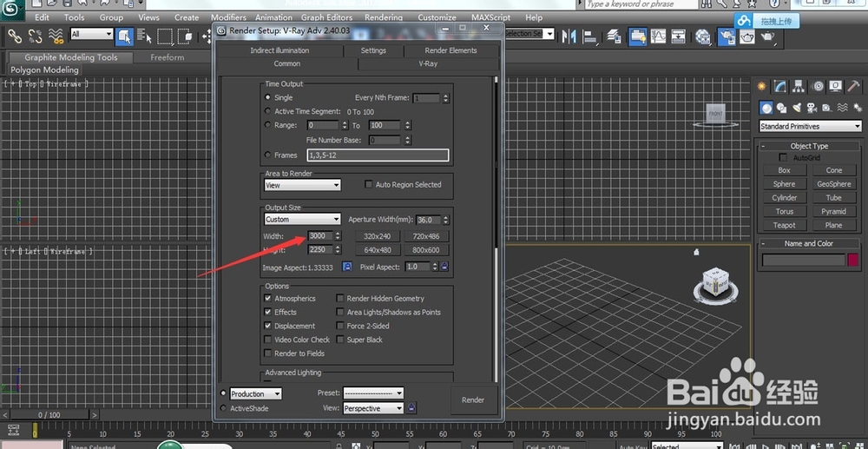The width and height of the screenshot is (868, 449).
Task: Open the Standard Primitives dropdown
Action: pyautogui.click(x=811, y=126)
